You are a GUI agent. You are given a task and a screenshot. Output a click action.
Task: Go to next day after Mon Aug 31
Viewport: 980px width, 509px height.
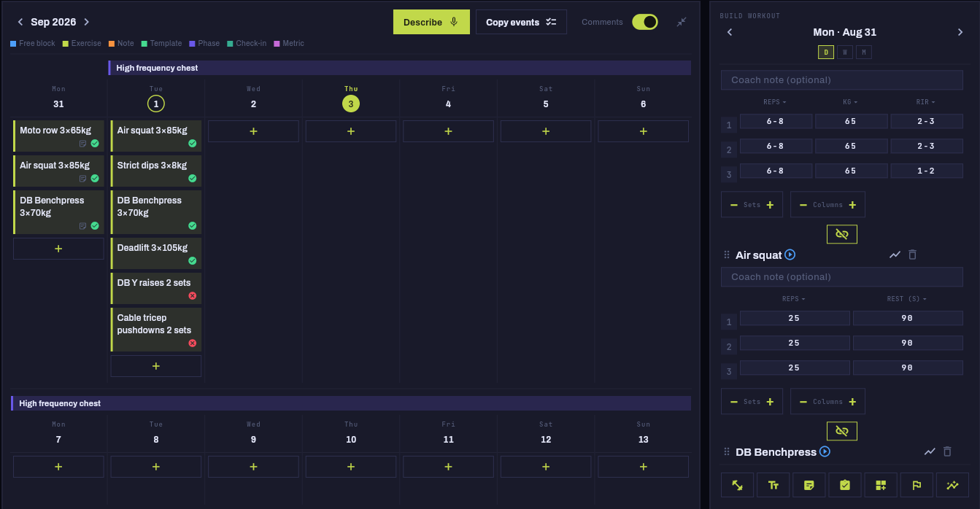(x=960, y=32)
